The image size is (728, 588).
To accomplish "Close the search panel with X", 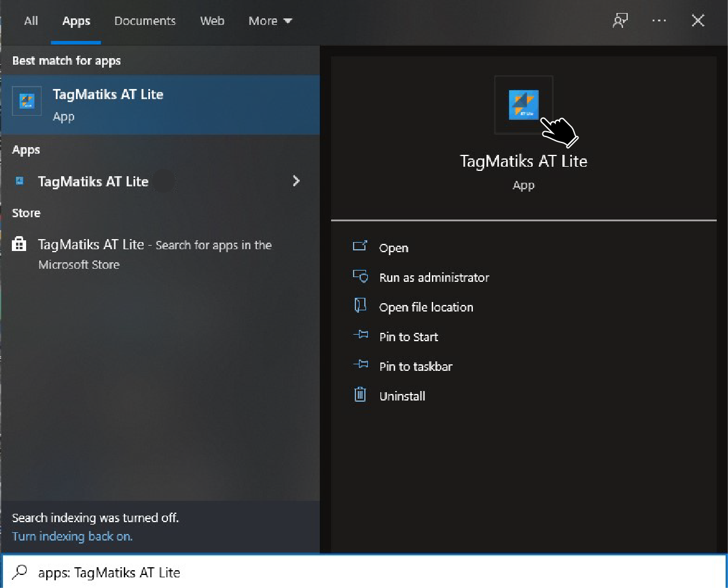I will [x=698, y=21].
